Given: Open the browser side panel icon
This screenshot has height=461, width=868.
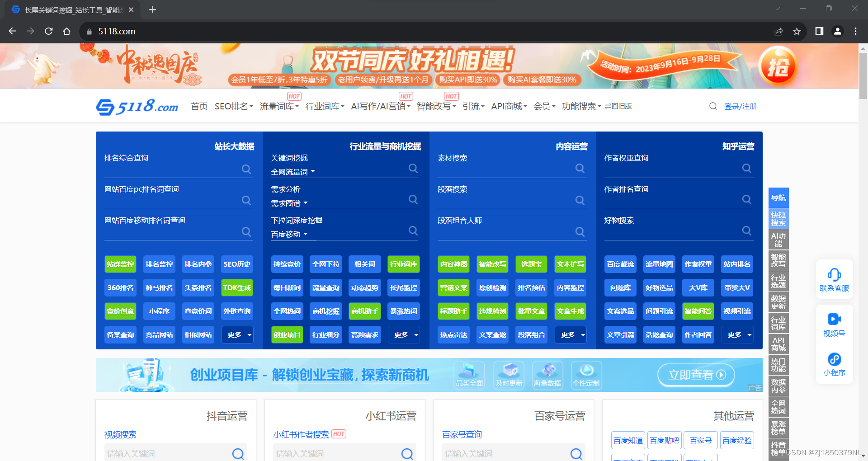Looking at the screenshot, I should tap(819, 31).
